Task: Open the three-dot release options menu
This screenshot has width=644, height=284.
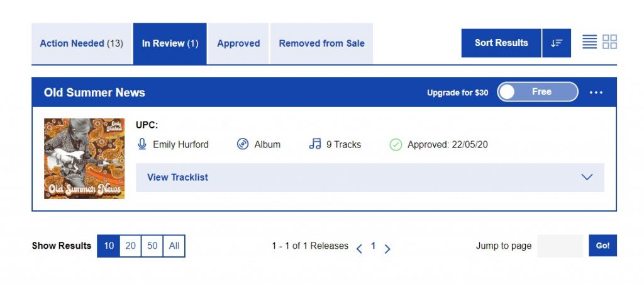Action: coord(596,93)
